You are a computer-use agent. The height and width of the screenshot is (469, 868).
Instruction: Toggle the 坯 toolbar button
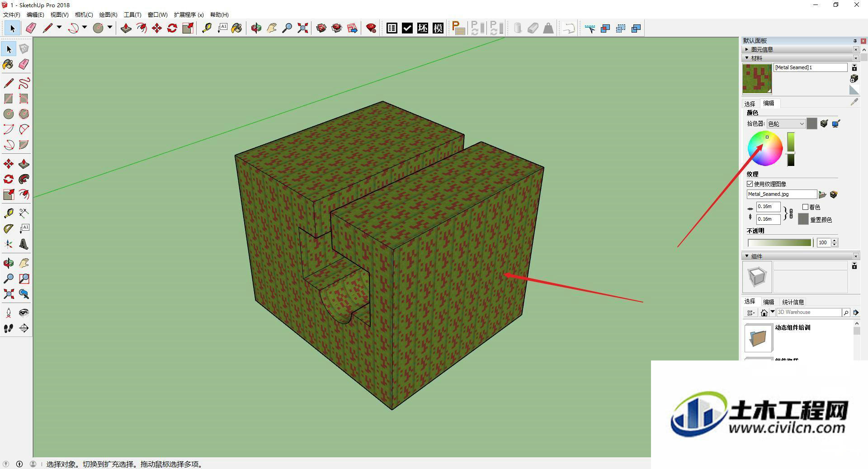coord(423,28)
